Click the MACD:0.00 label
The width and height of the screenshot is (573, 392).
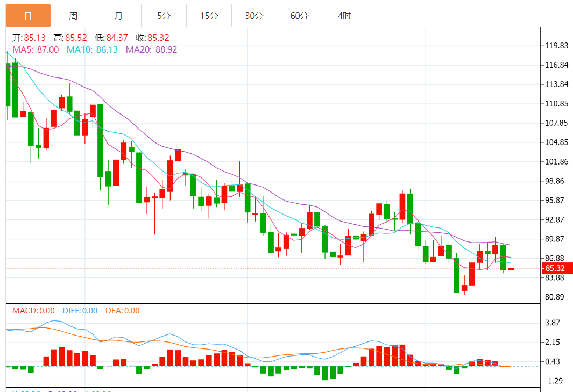[x=33, y=310]
